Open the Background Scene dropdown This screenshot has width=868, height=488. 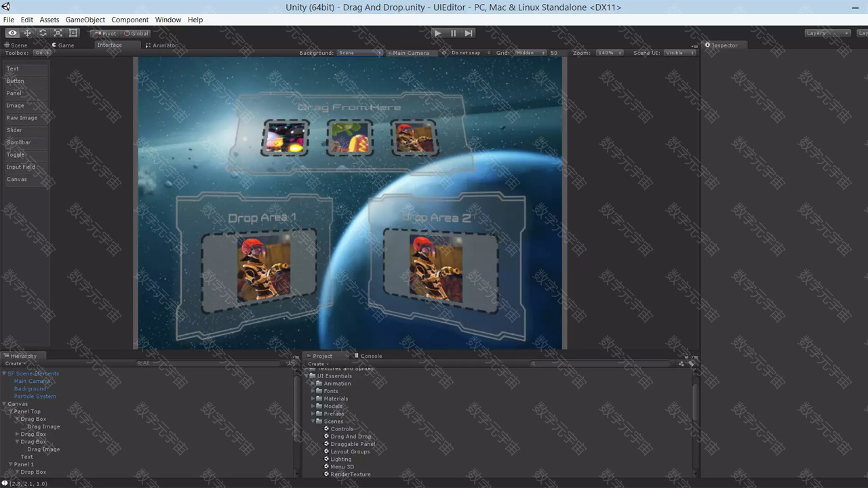[x=360, y=53]
